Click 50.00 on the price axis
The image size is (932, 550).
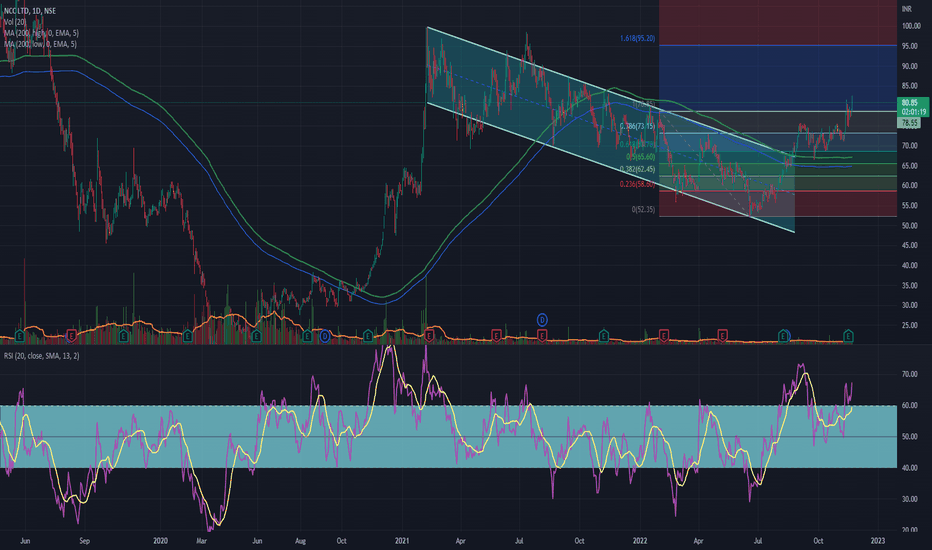909,226
